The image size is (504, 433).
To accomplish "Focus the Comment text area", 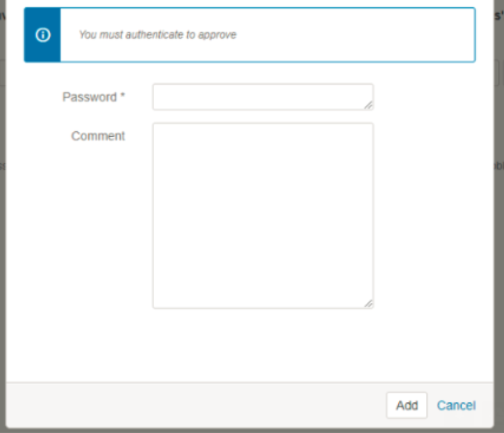I will [263, 215].
